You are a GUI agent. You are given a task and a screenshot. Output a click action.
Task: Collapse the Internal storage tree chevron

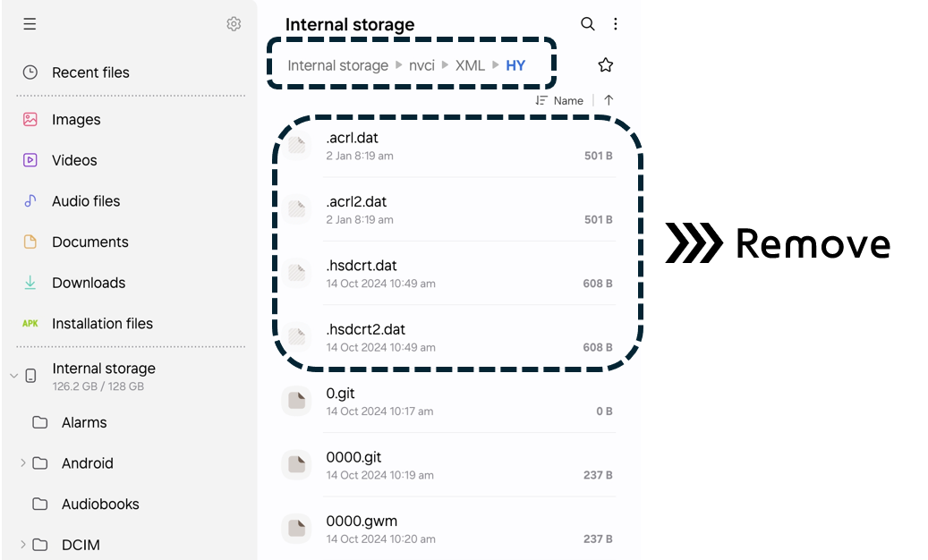click(x=13, y=376)
